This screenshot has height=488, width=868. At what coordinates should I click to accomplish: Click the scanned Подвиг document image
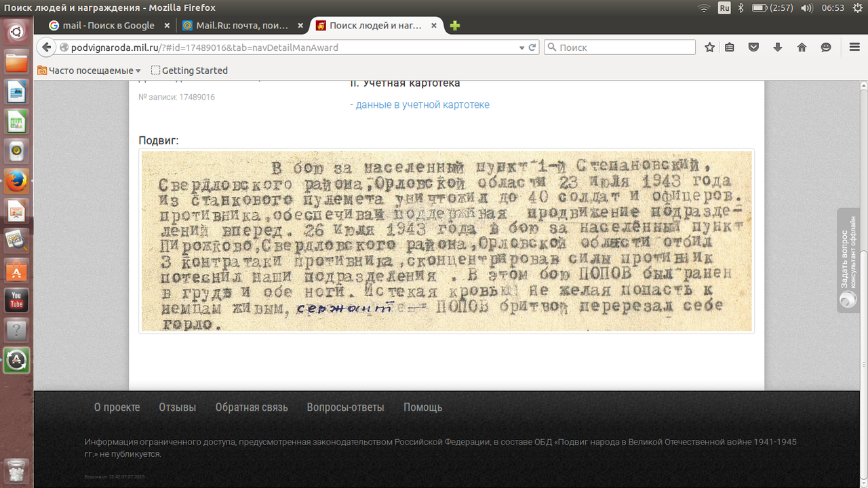pyautogui.click(x=446, y=241)
